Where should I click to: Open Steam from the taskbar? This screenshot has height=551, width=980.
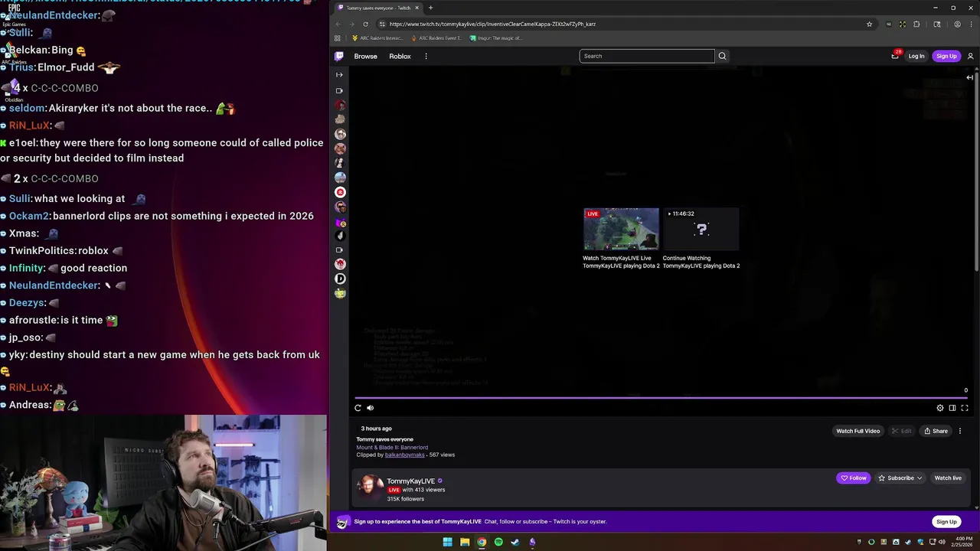click(x=515, y=542)
